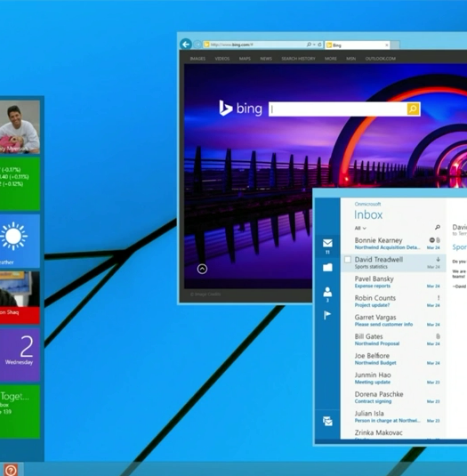Open the People icon in Mail sidebar
467x476 pixels.
tap(327, 292)
